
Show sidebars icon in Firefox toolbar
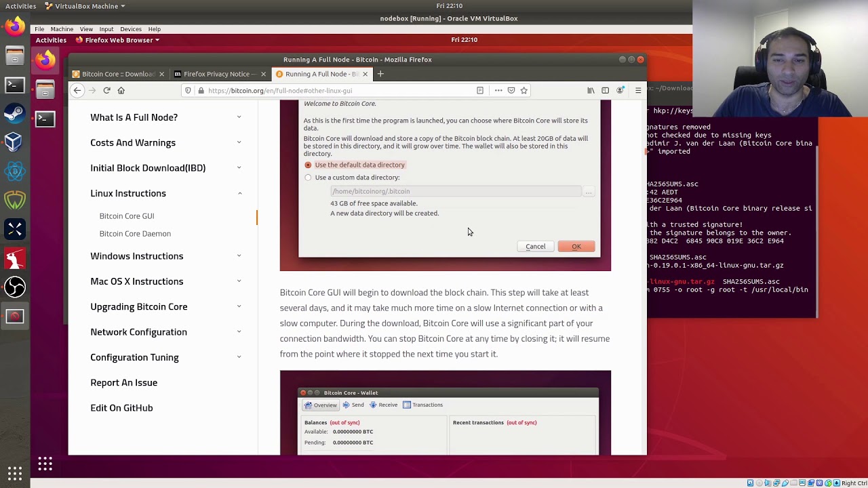pyautogui.click(x=605, y=90)
